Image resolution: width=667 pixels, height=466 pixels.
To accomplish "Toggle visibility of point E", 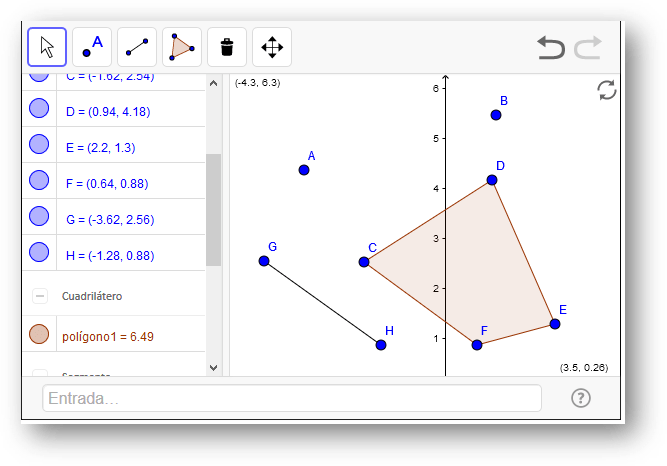I will click(39, 144).
